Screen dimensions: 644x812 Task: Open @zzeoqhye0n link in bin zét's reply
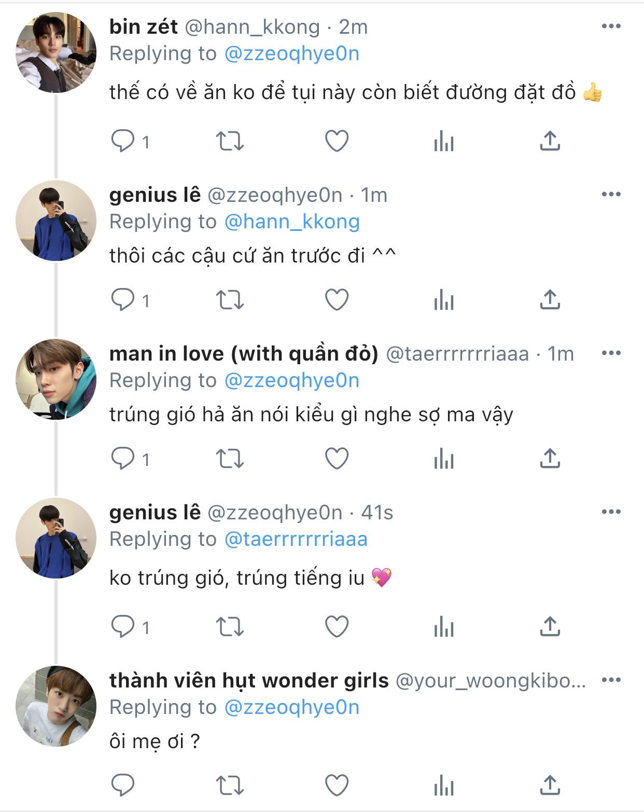coord(291,54)
